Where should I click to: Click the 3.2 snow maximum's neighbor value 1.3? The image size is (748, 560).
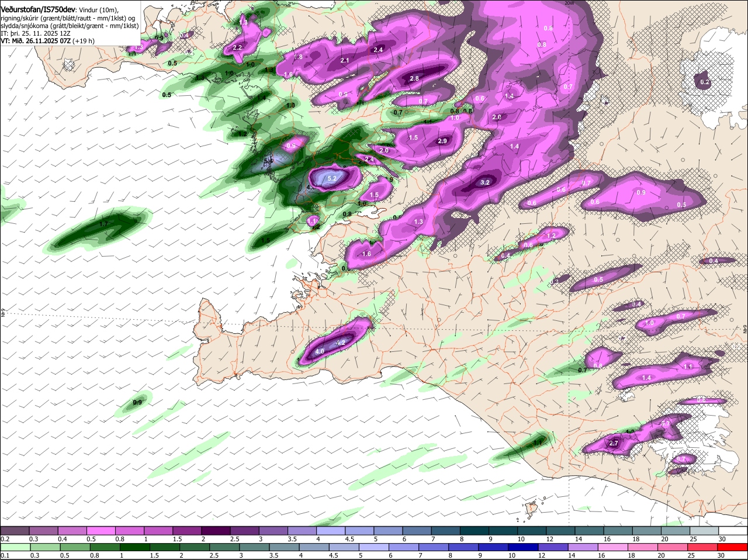[x=418, y=222]
